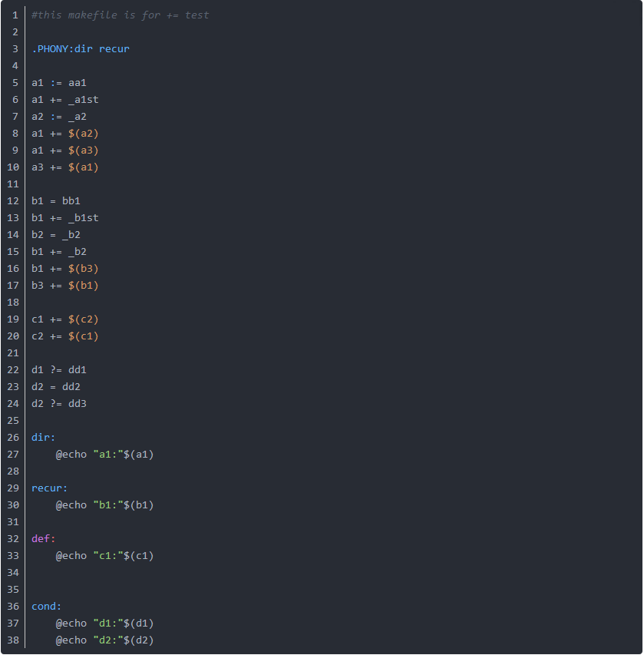
Task: Click 'a3 += $(a1)' line
Action: point(65,167)
